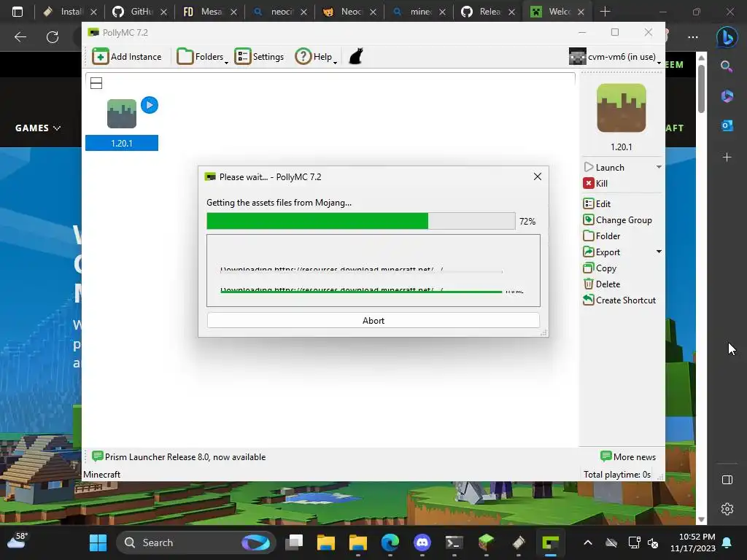This screenshot has height=560, width=747.
Task: Click the 72% asset progress bar
Action: [x=360, y=221]
